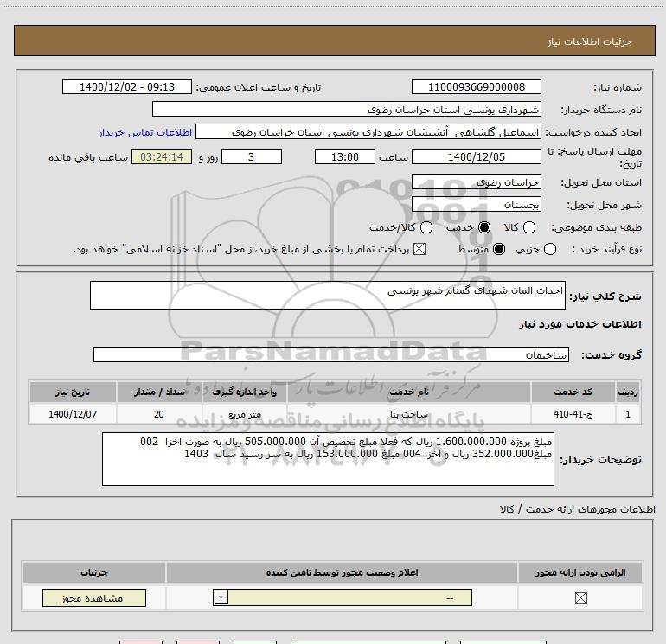
Task: Click the delivery city field بجستان
Action: [476, 205]
